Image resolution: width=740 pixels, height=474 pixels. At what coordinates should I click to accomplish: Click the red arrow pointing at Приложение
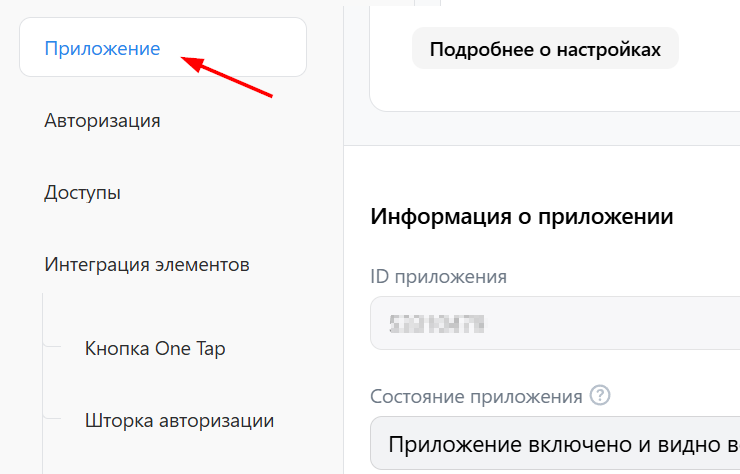pos(228,78)
